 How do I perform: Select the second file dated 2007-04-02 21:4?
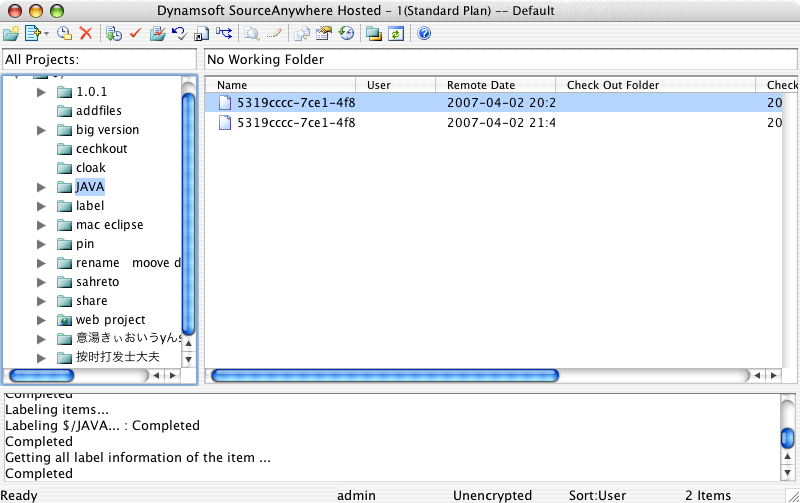coord(296,123)
